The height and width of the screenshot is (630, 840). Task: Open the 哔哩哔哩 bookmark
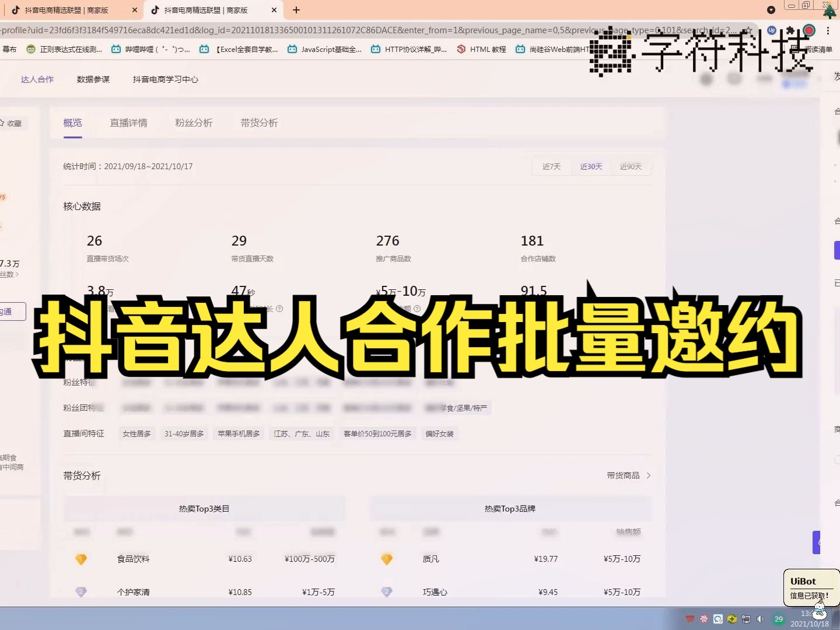pos(150,49)
